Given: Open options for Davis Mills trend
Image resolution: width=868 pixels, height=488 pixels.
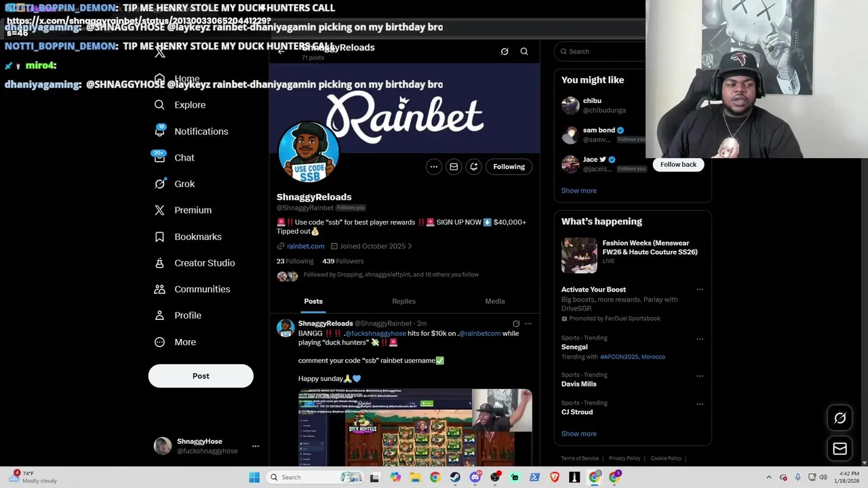Looking at the screenshot, I should click(x=700, y=376).
